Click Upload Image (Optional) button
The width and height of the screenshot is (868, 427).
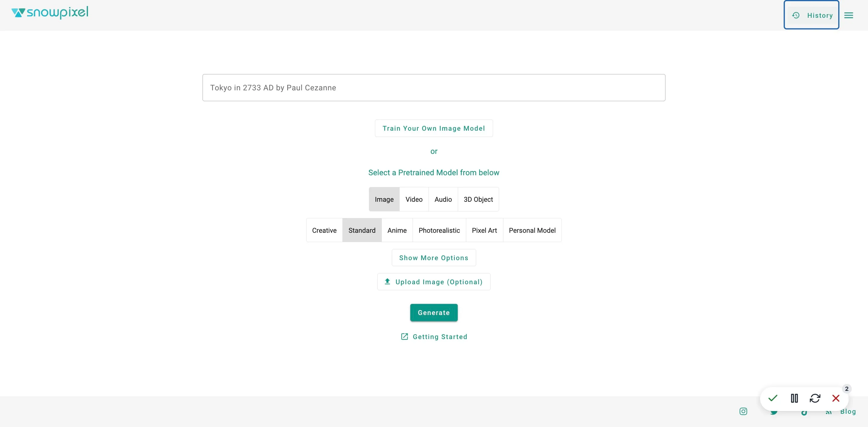434,282
